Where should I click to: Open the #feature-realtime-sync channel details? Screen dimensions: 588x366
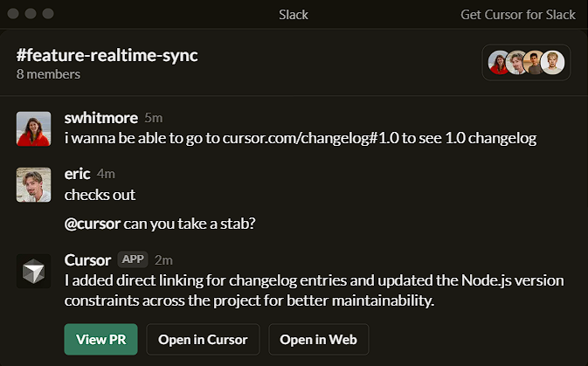click(x=107, y=55)
